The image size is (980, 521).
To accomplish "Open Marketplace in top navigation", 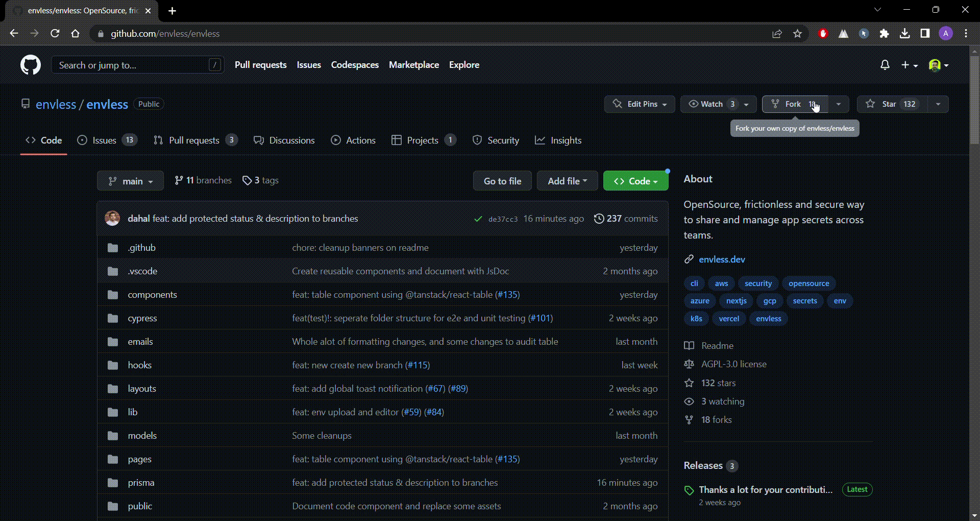I will click(x=414, y=65).
